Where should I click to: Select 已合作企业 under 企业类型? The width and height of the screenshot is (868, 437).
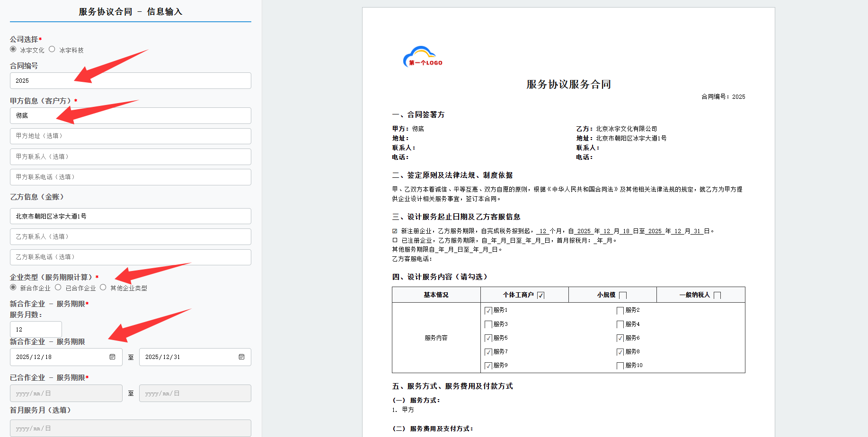click(58, 287)
